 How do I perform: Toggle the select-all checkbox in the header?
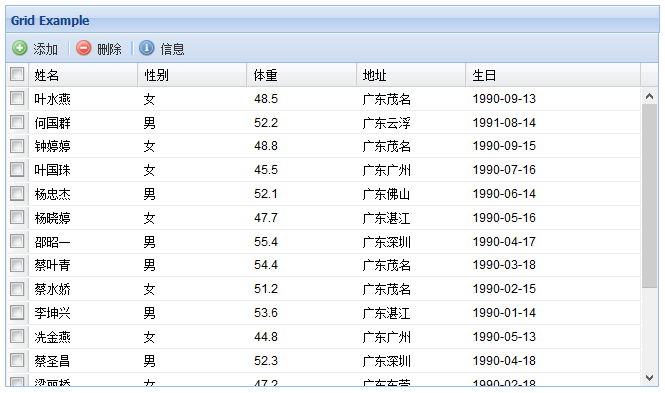pos(17,74)
